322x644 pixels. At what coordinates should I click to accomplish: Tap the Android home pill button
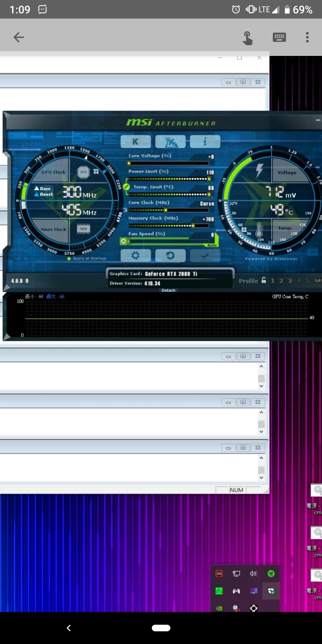161,628
